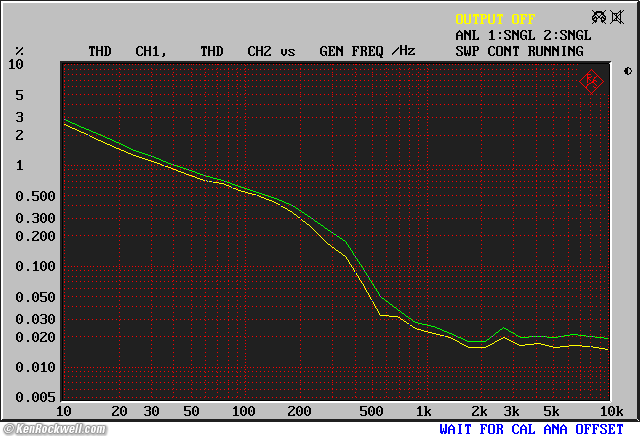
Task: Click the headphone-muted icon at top right
Action: [x=599, y=17]
